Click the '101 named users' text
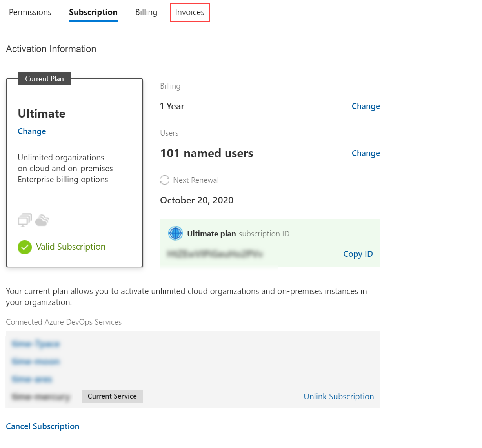 207,153
